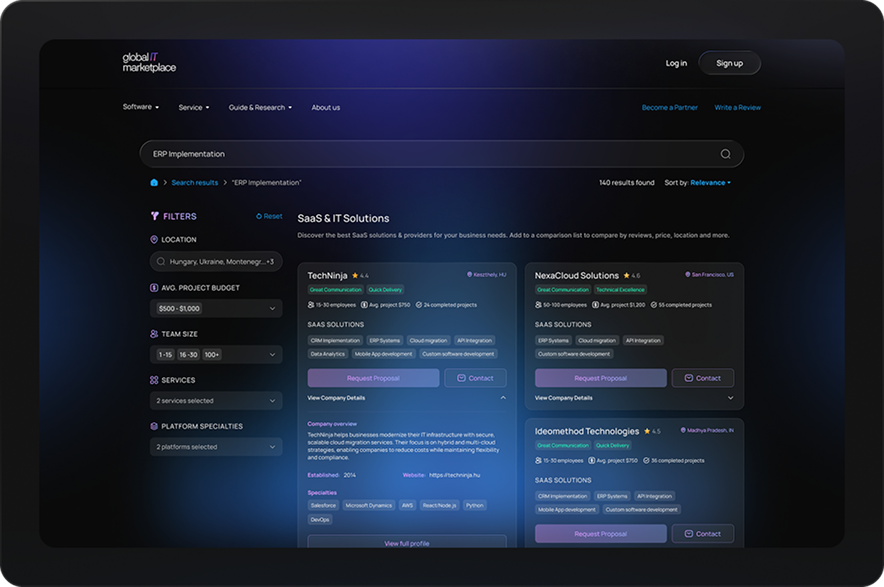884x587 pixels.
Task: Open the Avg. Project Budget dropdown
Action: 216,309
